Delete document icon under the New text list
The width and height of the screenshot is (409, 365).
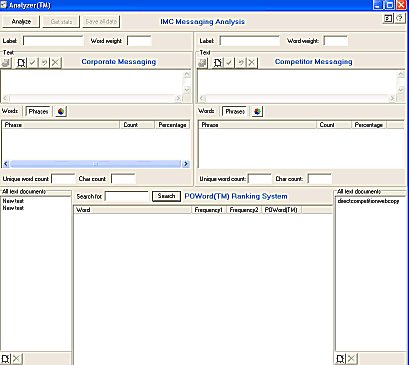[x=16, y=359]
